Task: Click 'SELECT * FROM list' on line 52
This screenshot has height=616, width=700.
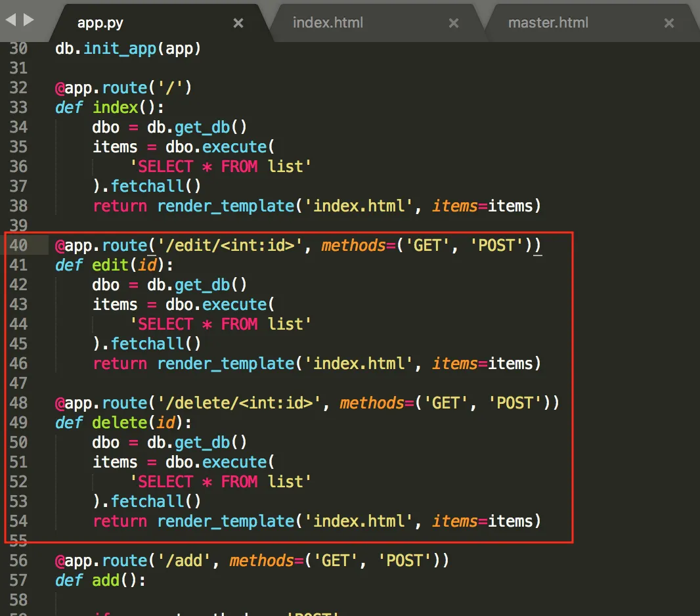Action: [x=221, y=482]
